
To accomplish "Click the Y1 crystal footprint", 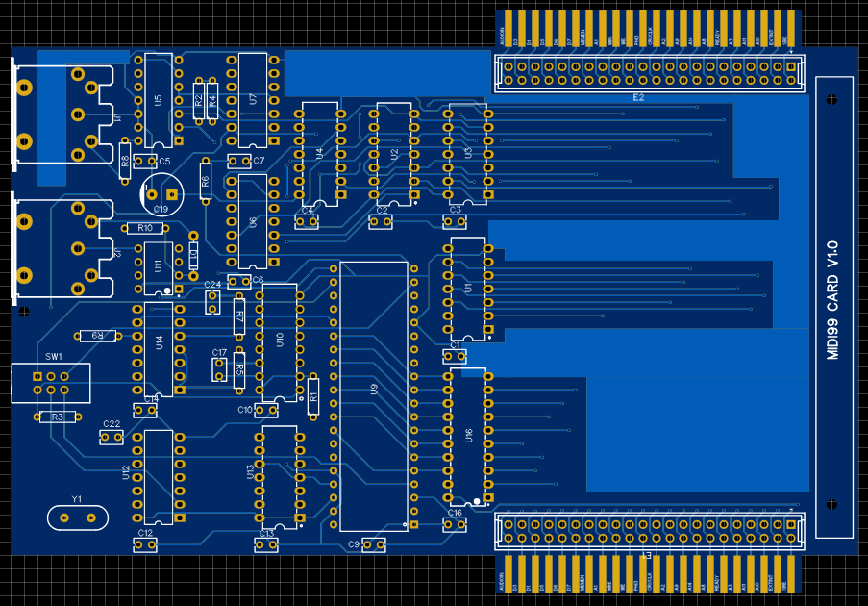I will click(78, 518).
